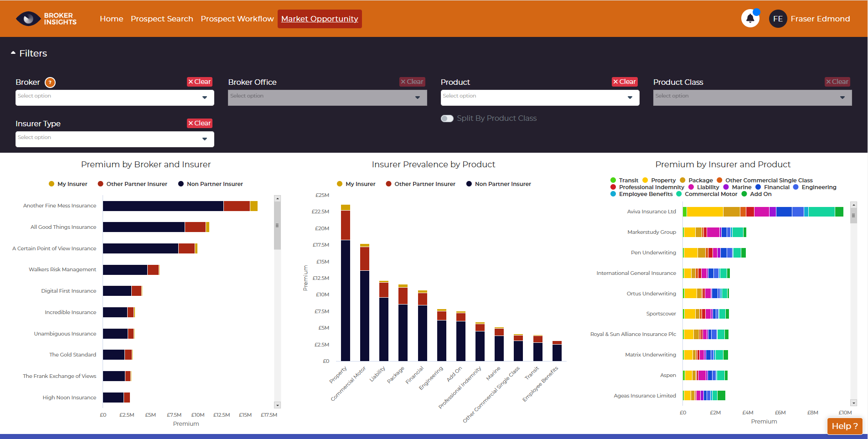868x439 pixels.
Task: Open the Fraser Edmond user menu
Action: 820,19
